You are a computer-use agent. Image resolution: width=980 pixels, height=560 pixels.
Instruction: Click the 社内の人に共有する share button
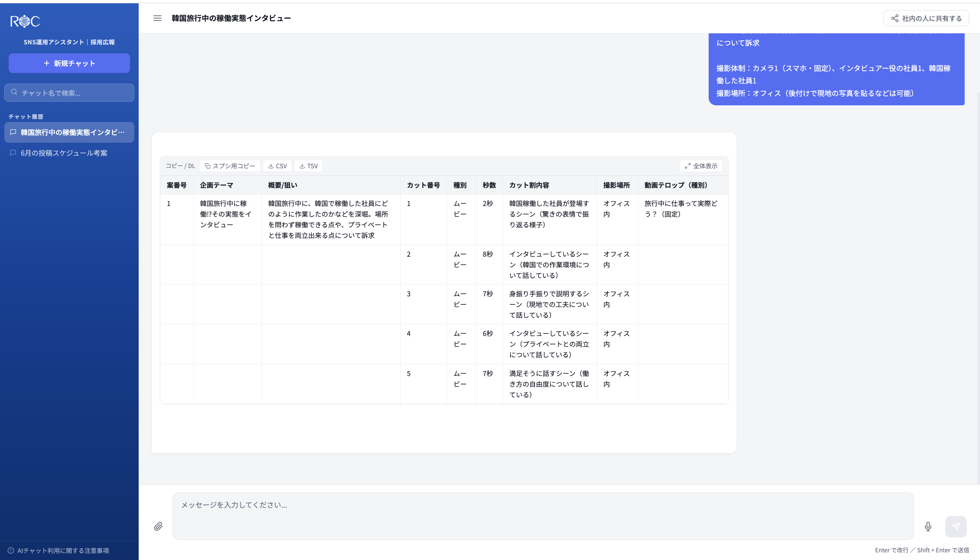[x=926, y=18]
